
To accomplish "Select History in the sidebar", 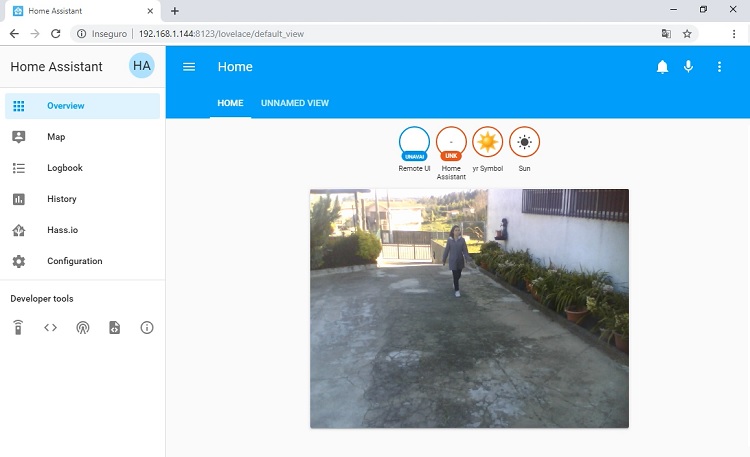I will pos(61,199).
